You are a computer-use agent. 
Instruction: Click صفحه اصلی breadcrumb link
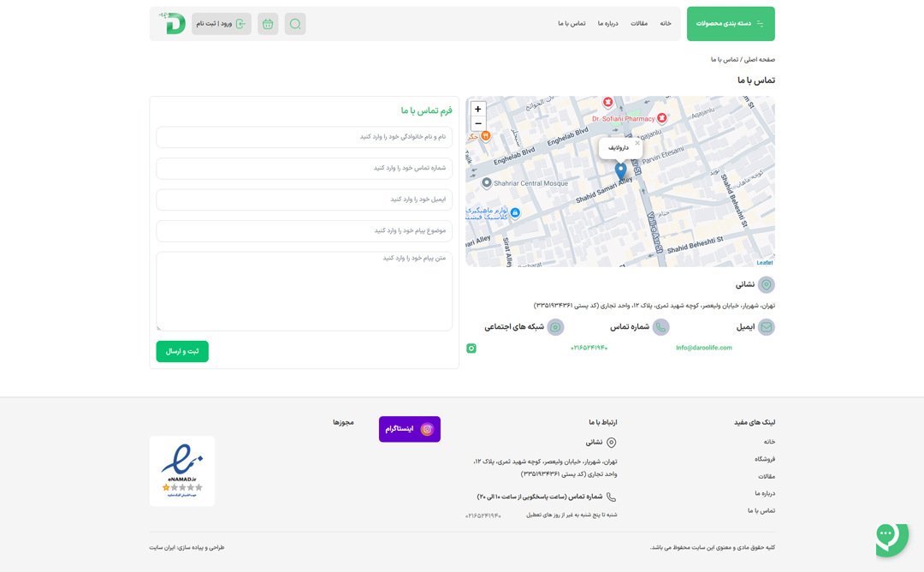[x=759, y=60]
